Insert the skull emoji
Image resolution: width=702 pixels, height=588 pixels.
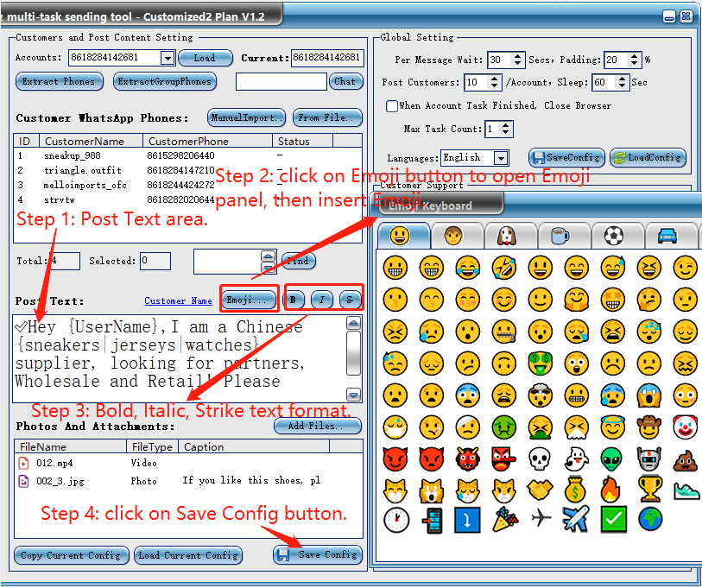[540, 459]
